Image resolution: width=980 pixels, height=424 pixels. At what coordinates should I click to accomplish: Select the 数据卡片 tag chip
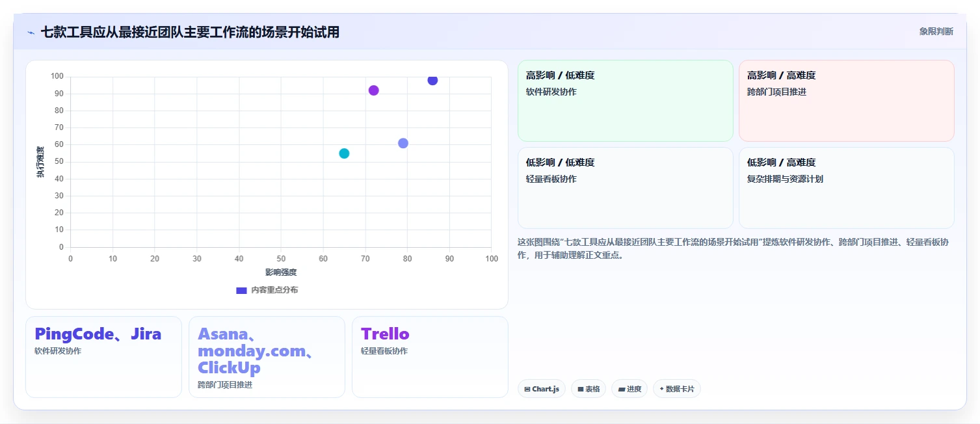point(677,389)
